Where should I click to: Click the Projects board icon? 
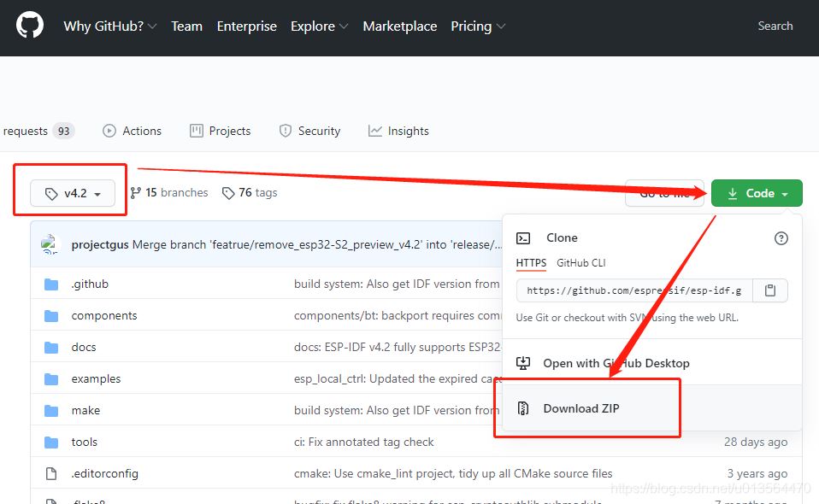195,130
